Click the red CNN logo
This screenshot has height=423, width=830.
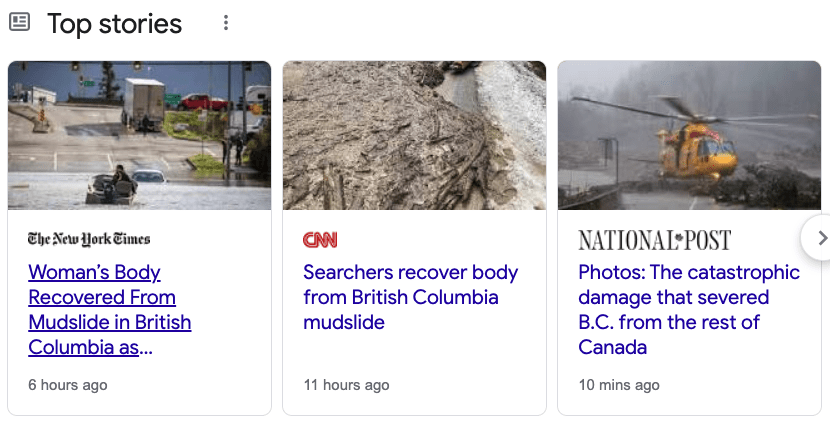pos(320,240)
